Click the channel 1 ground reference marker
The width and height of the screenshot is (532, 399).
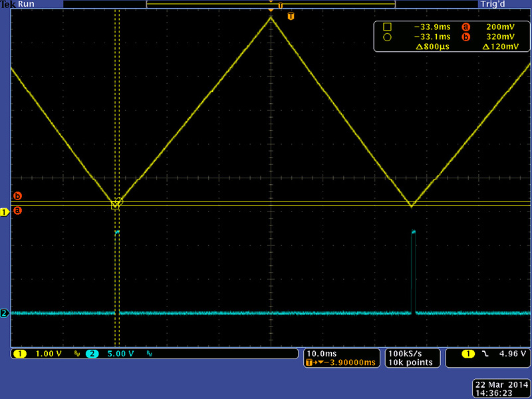(x=5, y=212)
